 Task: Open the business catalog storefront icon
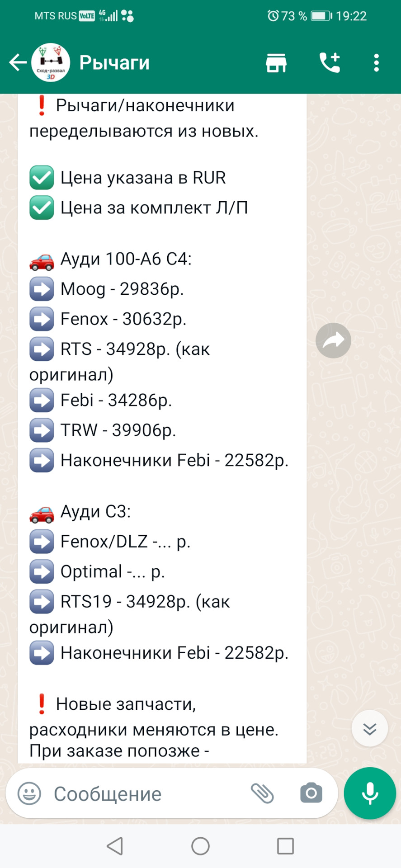(276, 62)
